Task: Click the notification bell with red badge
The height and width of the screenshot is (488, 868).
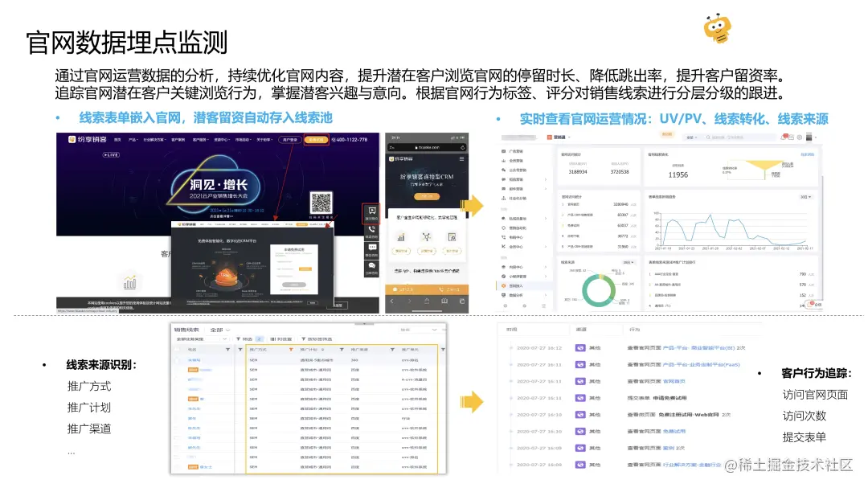Action: [x=784, y=137]
